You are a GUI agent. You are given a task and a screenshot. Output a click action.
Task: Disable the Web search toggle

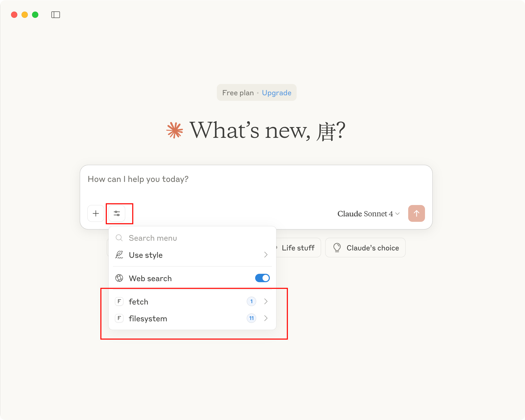click(262, 278)
